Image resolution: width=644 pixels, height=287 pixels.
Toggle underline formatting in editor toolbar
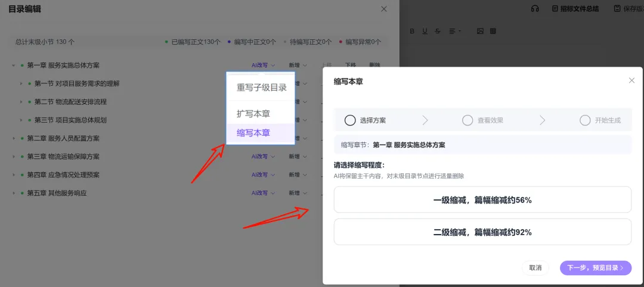[x=425, y=31]
